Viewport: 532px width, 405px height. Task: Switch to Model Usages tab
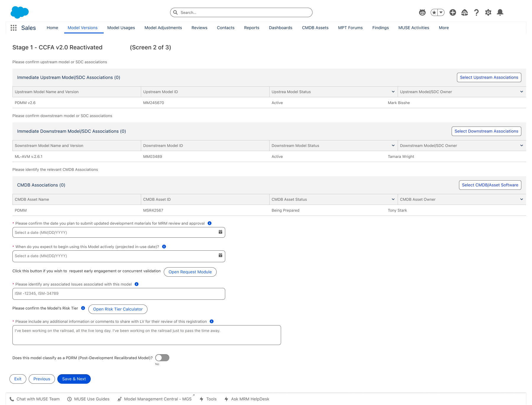tap(121, 28)
